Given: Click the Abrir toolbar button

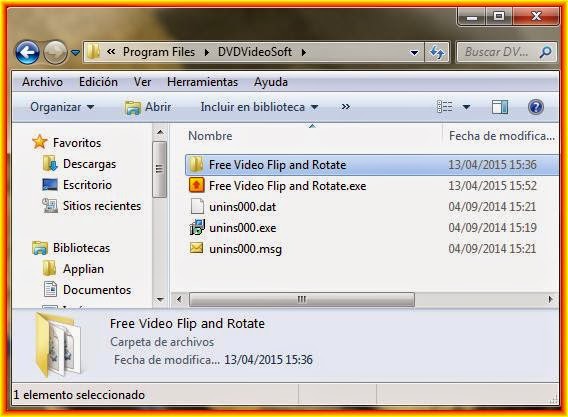Looking at the screenshot, I should click(148, 107).
